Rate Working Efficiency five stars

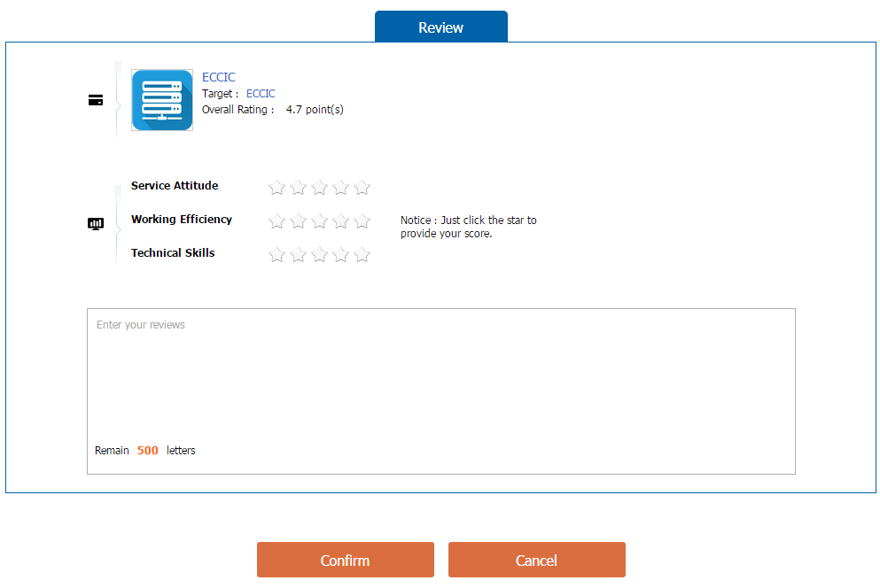[362, 221]
